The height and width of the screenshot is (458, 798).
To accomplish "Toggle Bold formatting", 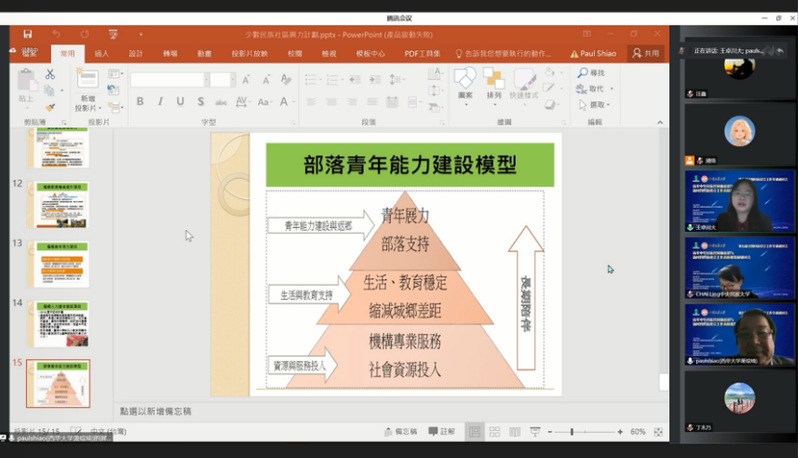I will (140, 101).
